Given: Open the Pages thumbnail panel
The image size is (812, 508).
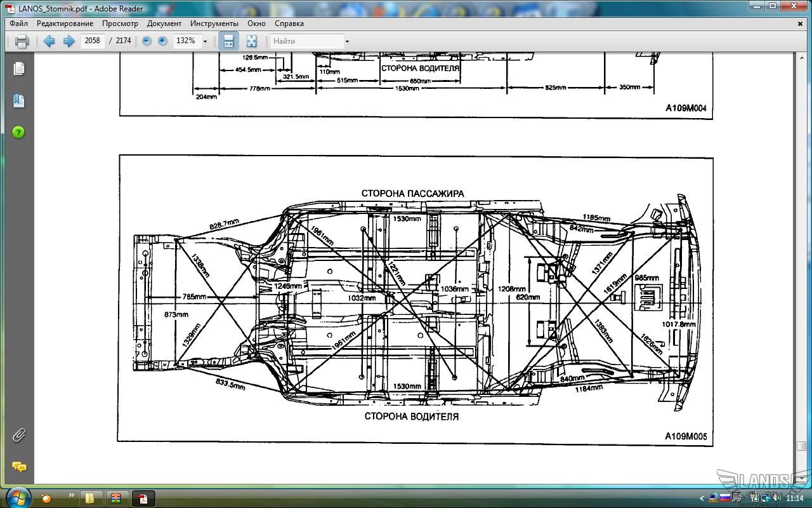Looking at the screenshot, I should [19, 69].
